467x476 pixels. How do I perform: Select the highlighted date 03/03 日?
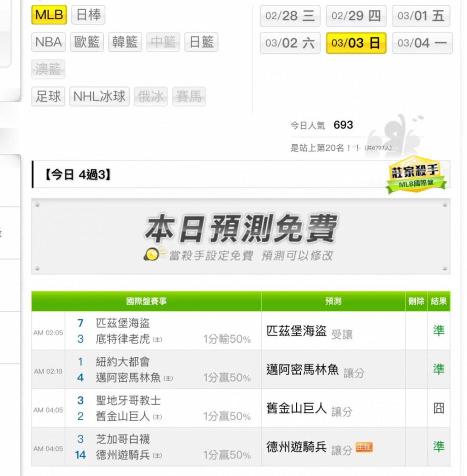356,43
